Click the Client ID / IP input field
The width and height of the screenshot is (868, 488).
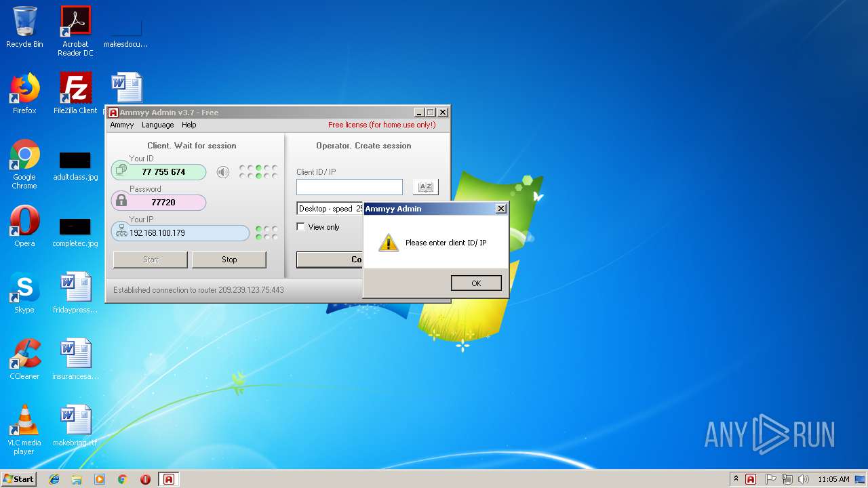pyautogui.click(x=349, y=187)
